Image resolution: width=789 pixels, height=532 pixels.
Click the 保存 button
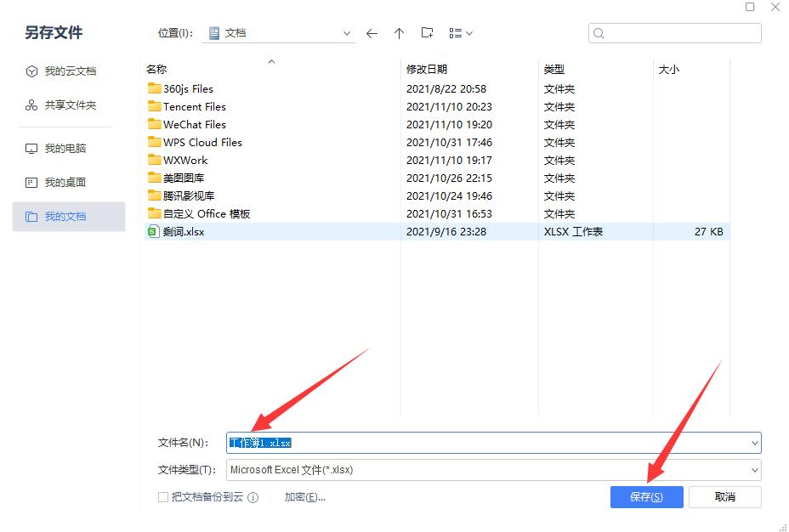(x=646, y=497)
